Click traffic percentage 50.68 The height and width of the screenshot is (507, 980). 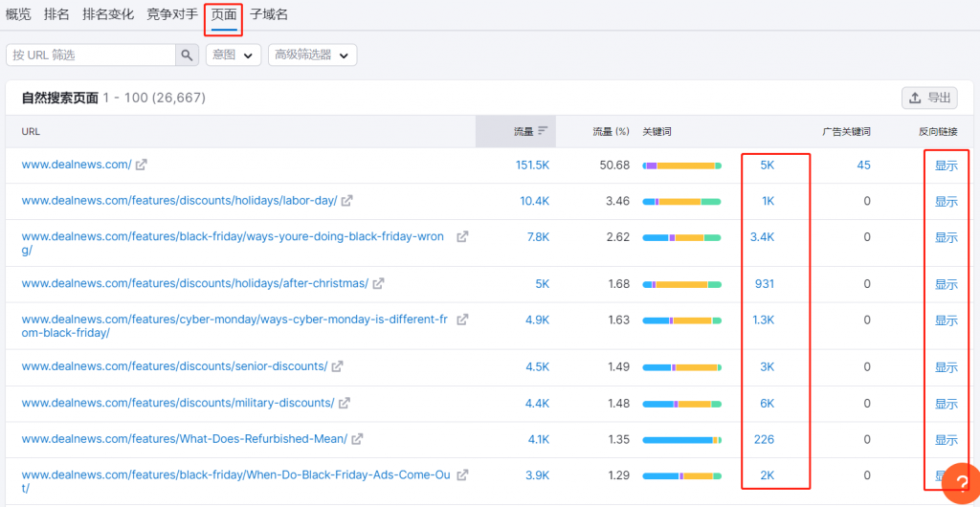pyautogui.click(x=613, y=165)
